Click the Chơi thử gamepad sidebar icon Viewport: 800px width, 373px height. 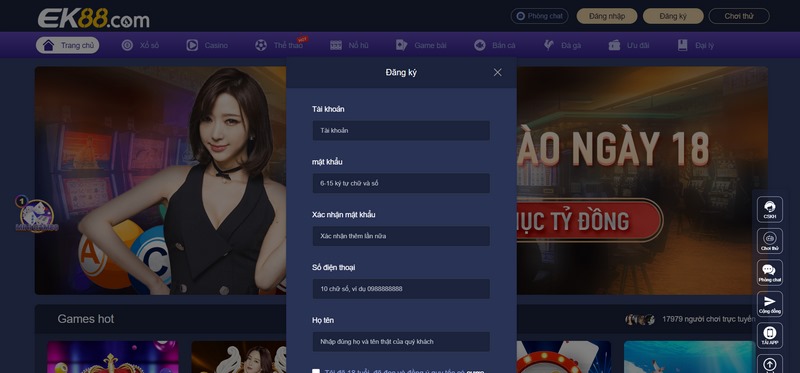[x=769, y=241]
